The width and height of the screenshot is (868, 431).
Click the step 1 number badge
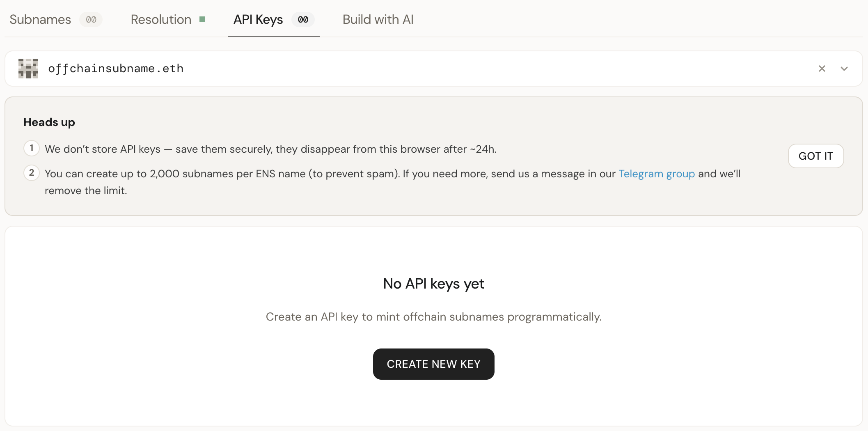32,148
